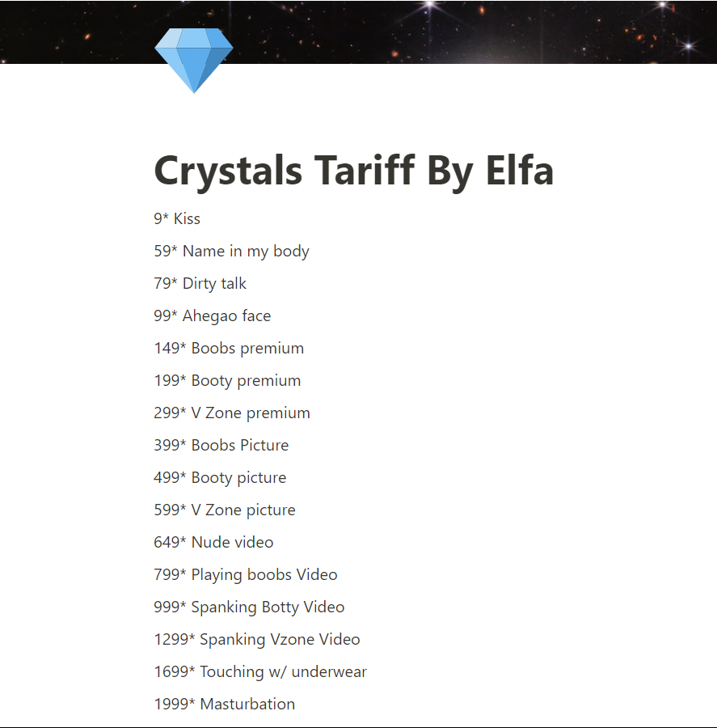This screenshot has height=728, width=717.
Task: Click the 649* video text line
Action: point(213,542)
